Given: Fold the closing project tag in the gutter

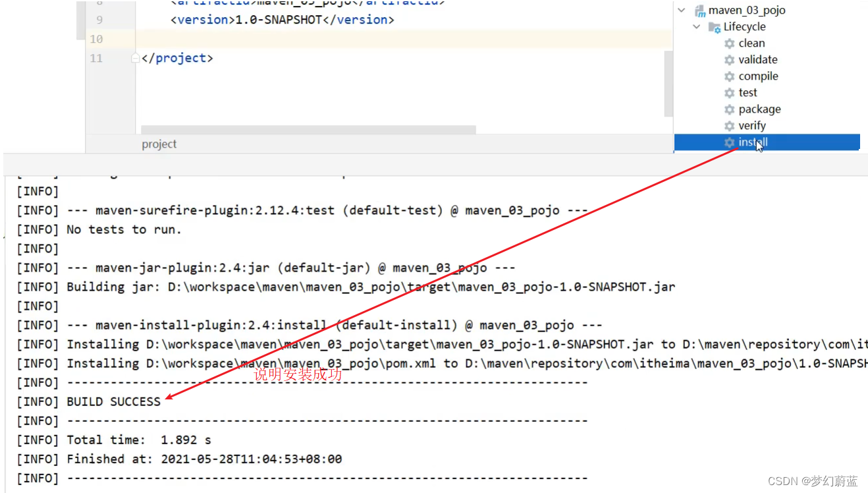Looking at the screenshot, I should pos(136,58).
